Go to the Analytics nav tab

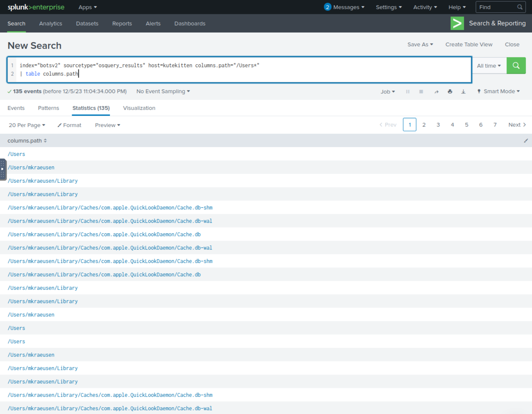(51, 23)
